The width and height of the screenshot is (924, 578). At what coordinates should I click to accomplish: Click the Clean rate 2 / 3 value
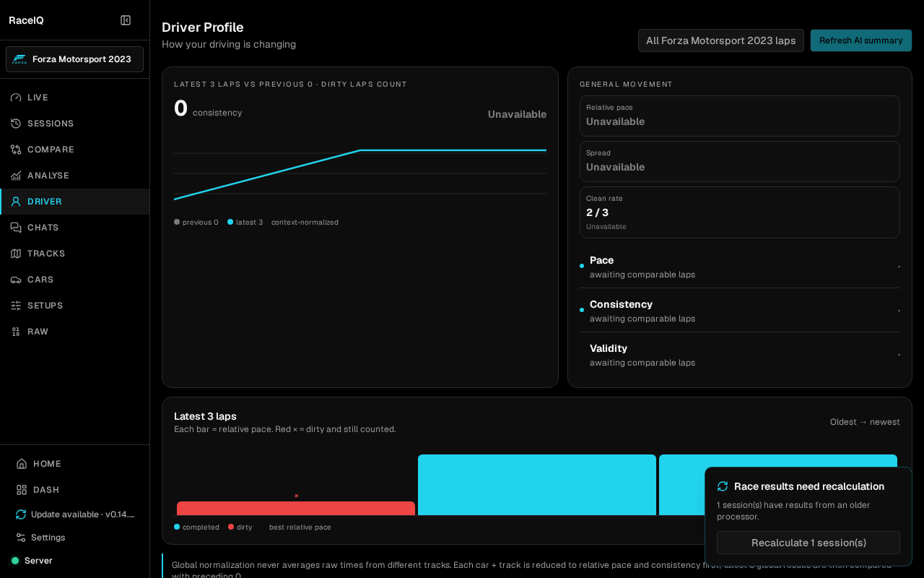(x=597, y=212)
